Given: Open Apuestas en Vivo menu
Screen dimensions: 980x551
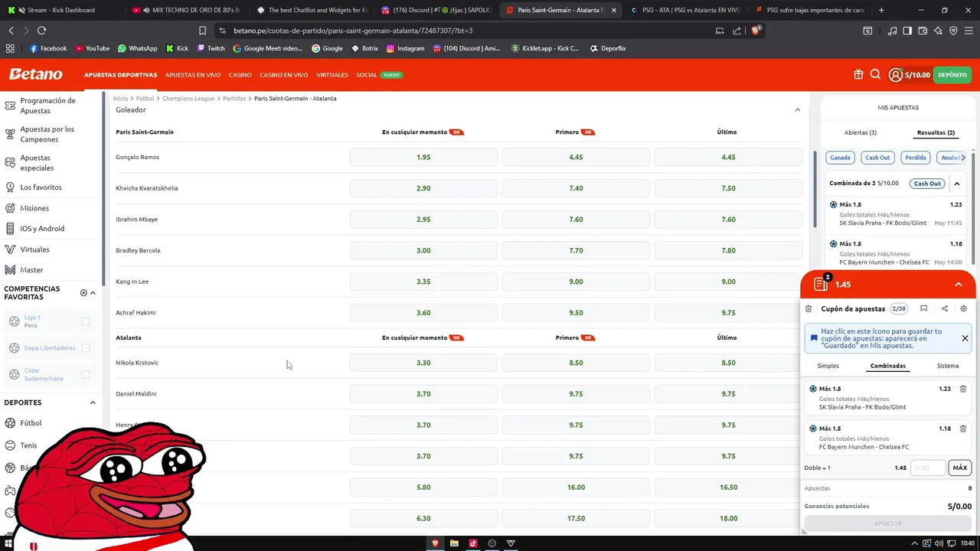Looking at the screenshot, I should pyautogui.click(x=193, y=75).
